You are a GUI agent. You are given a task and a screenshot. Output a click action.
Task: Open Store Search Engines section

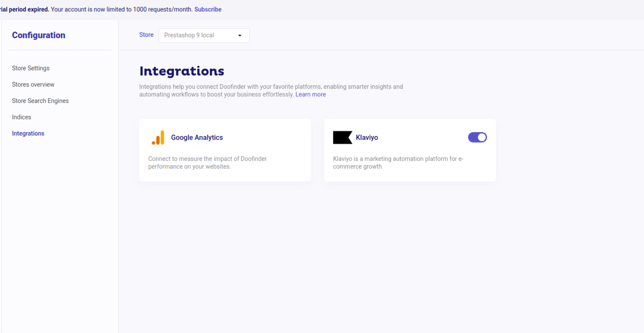click(x=40, y=101)
